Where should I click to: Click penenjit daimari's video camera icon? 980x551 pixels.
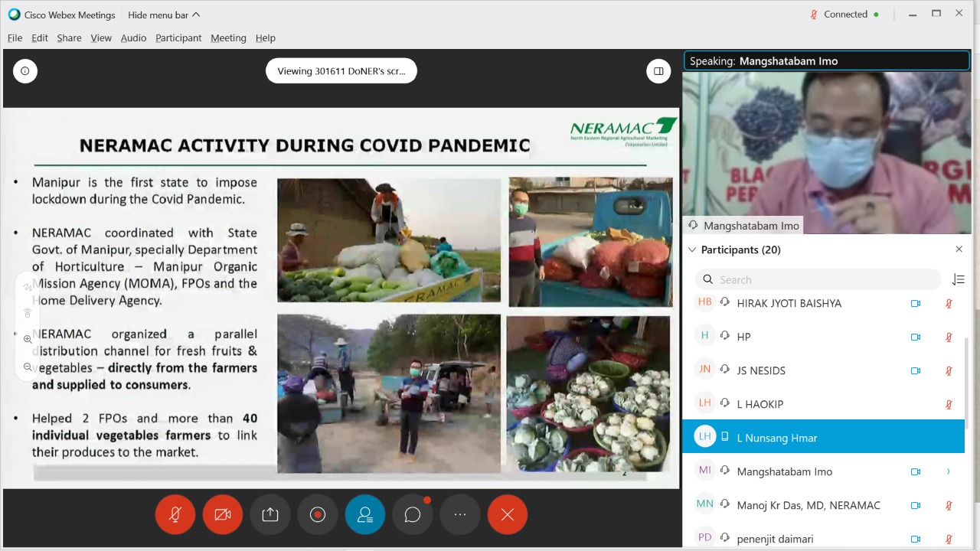tap(915, 539)
